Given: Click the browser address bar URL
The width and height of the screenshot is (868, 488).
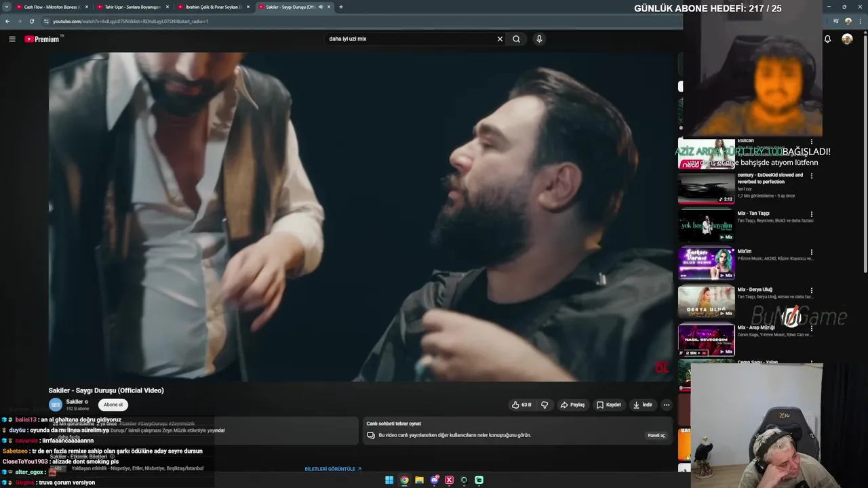Looking at the screenshot, I should [130, 21].
